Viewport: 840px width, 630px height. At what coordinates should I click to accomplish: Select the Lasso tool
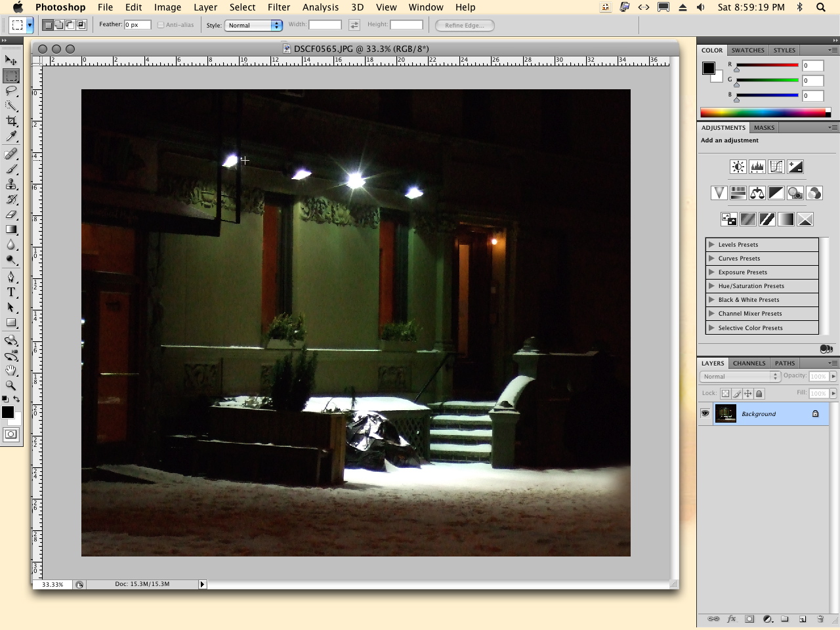11,91
